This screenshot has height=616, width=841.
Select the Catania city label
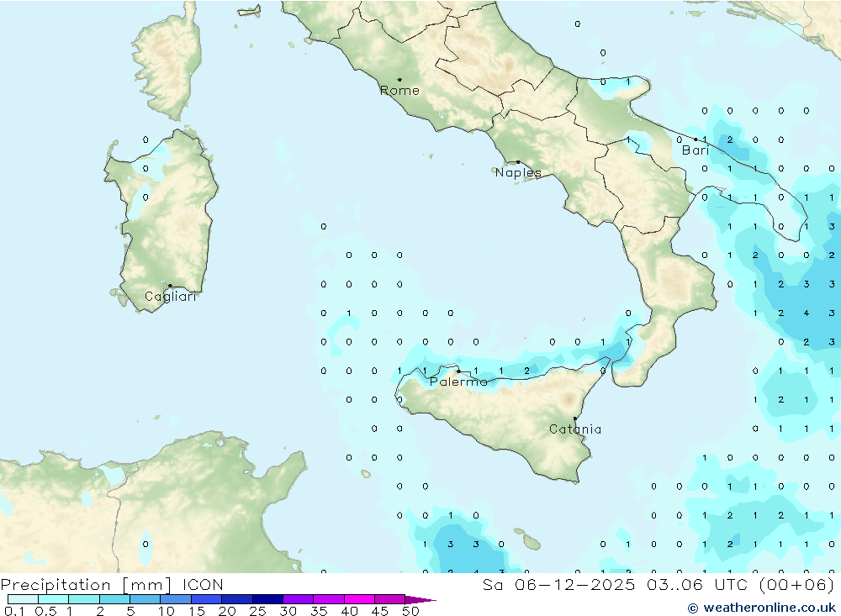[575, 429]
